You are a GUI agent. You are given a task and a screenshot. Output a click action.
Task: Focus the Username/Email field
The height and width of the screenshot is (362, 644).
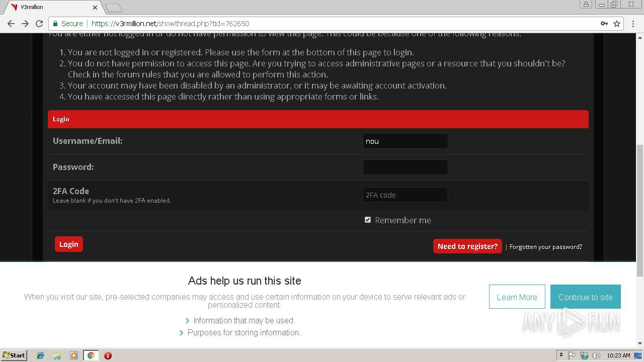click(405, 141)
